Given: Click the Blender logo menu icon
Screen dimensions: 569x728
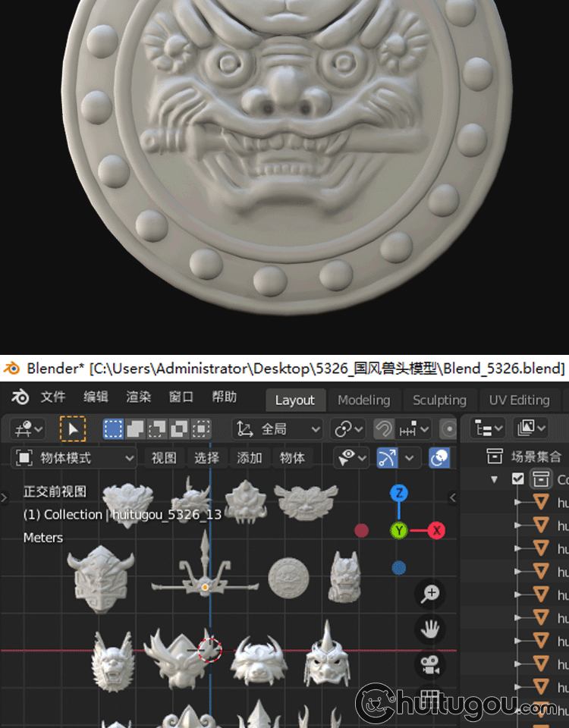Looking at the screenshot, I should click(20, 397).
